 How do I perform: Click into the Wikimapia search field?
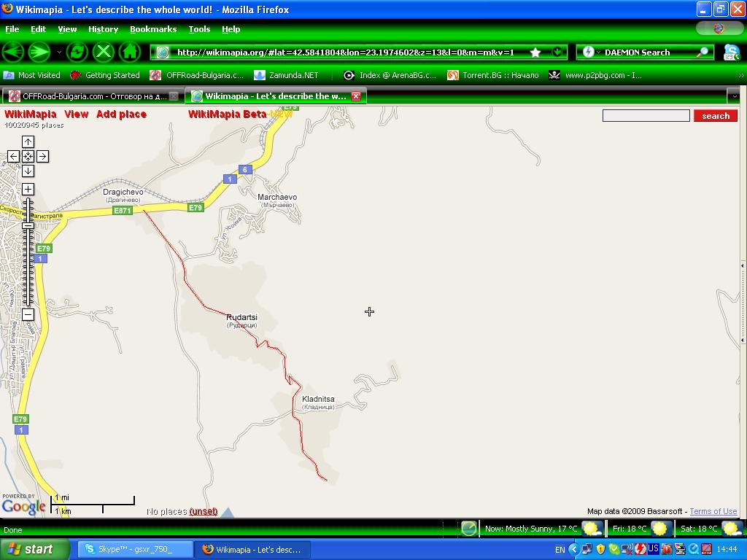click(646, 116)
